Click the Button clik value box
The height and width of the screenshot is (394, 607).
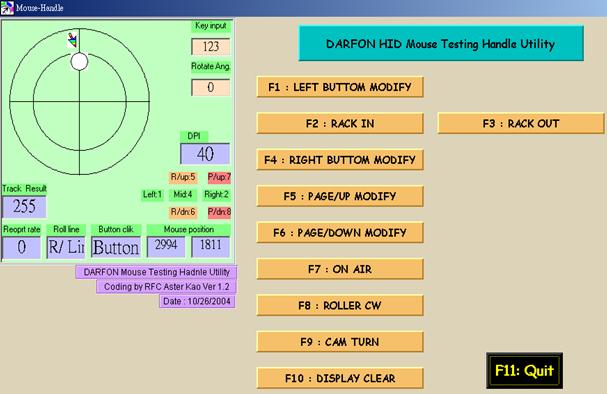point(116,247)
